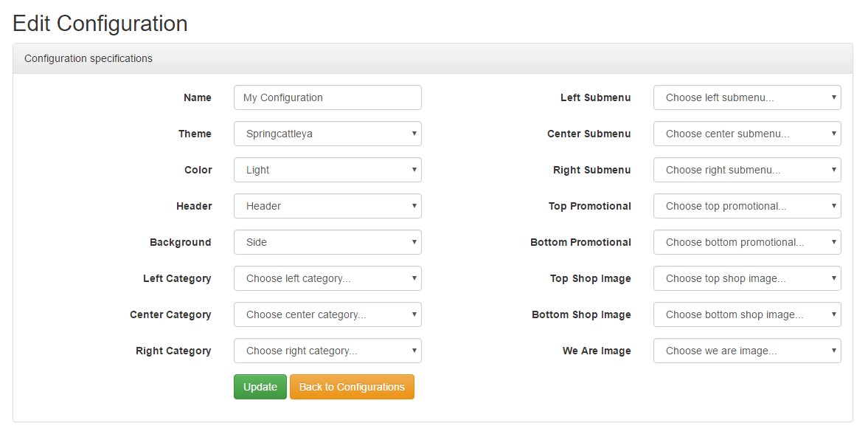Click the green Update button
The height and width of the screenshot is (437, 868).
(x=260, y=387)
